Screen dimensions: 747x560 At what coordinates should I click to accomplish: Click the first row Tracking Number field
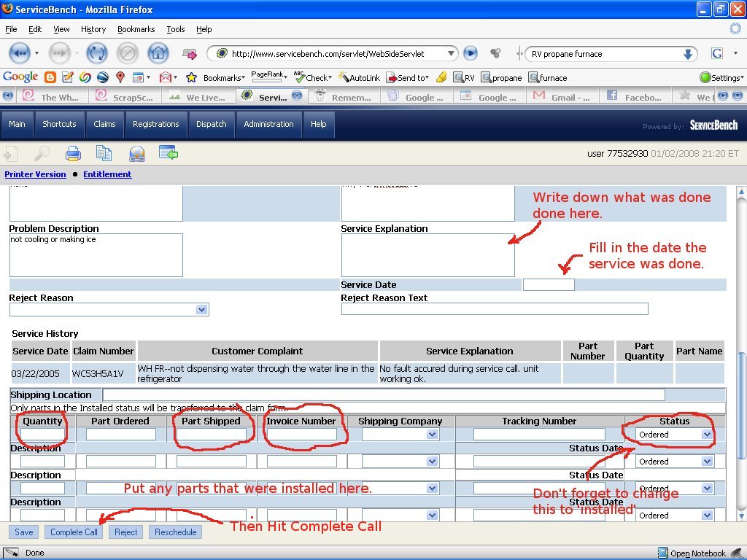(x=539, y=435)
